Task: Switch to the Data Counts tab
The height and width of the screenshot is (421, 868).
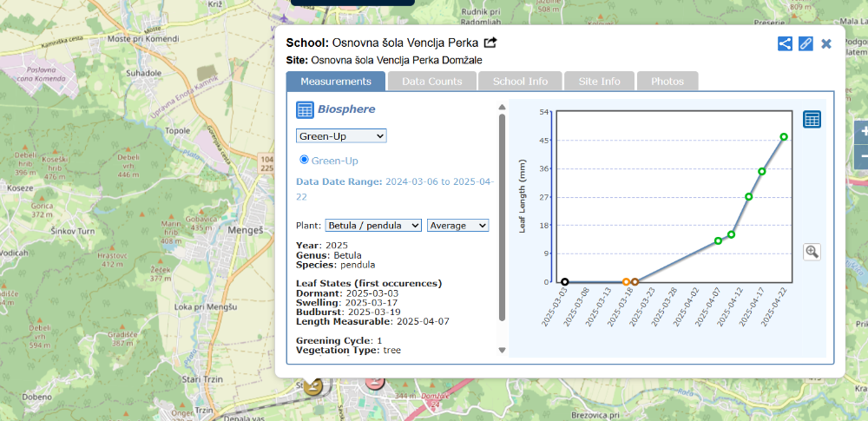Action: point(432,82)
